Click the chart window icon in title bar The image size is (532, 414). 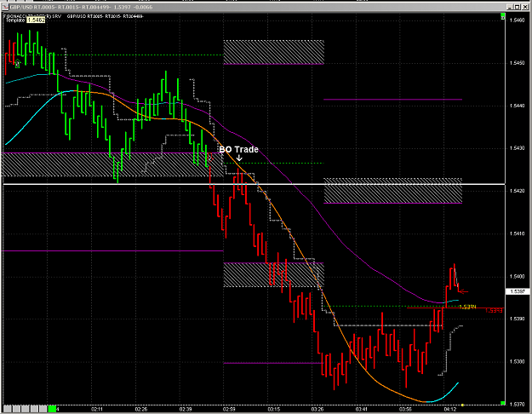[x=5, y=7]
